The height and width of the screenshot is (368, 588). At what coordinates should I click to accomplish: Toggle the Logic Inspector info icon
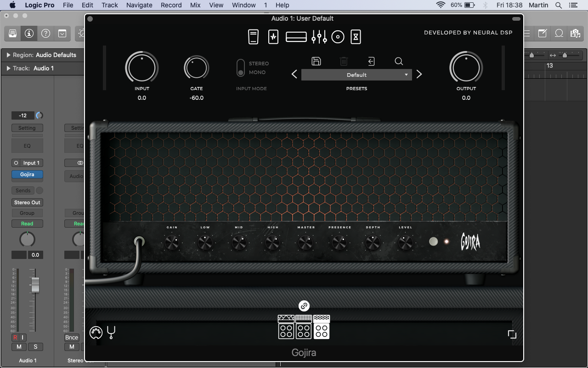29,34
